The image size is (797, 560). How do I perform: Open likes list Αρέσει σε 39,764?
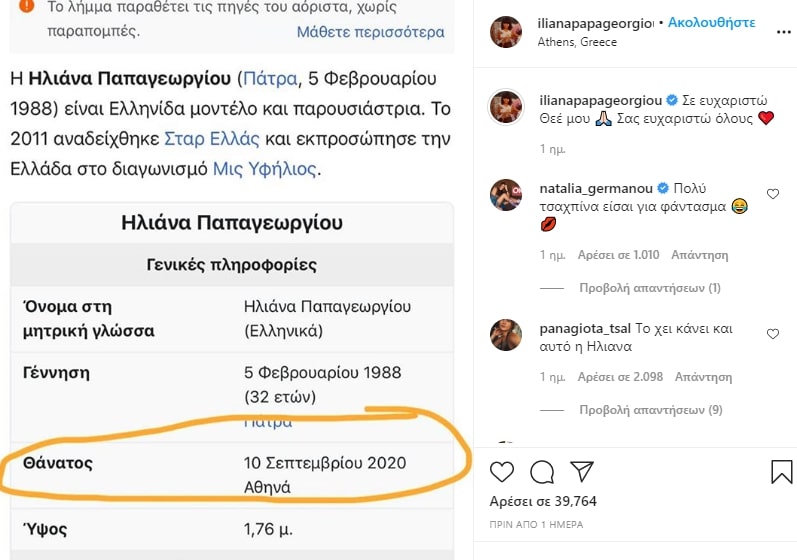543,501
